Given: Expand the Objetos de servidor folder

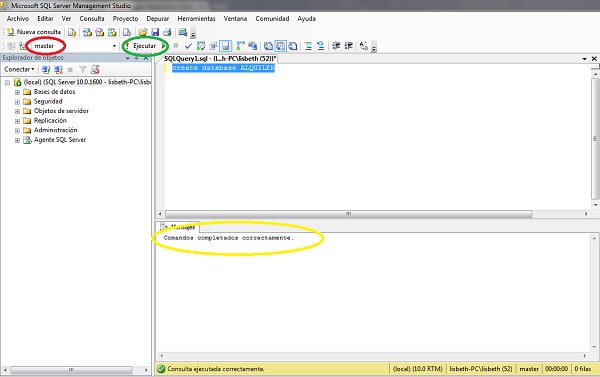Looking at the screenshot, I should (x=17, y=111).
